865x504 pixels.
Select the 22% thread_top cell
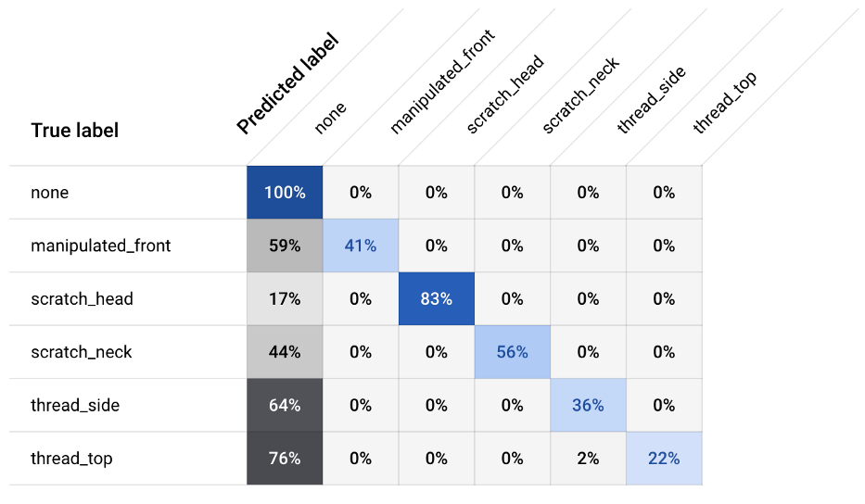(x=664, y=459)
